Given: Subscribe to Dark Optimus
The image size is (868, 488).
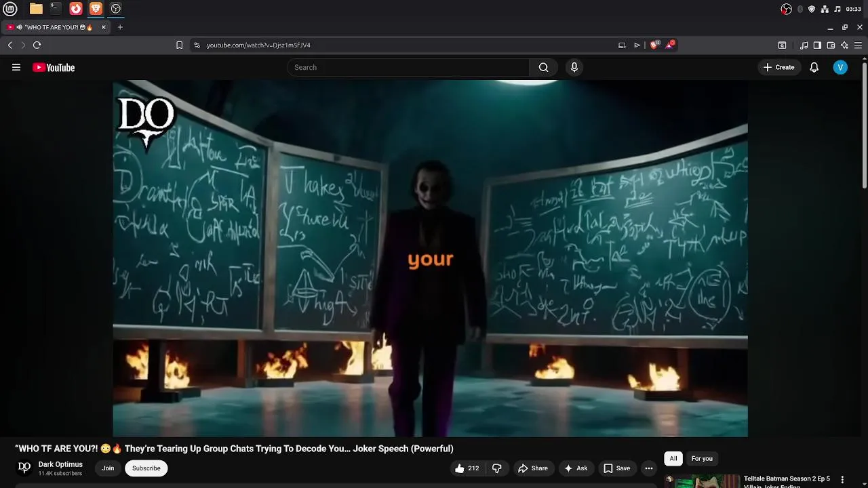Looking at the screenshot, I should (146, 468).
